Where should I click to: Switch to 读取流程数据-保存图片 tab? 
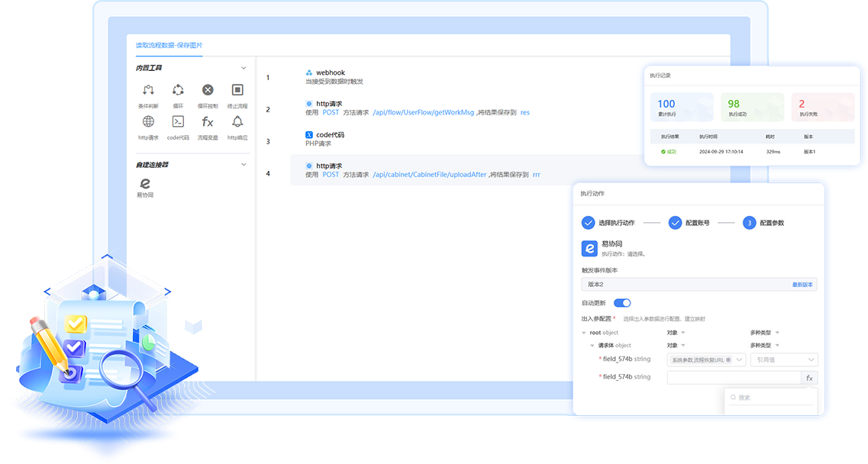pos(169,46)
